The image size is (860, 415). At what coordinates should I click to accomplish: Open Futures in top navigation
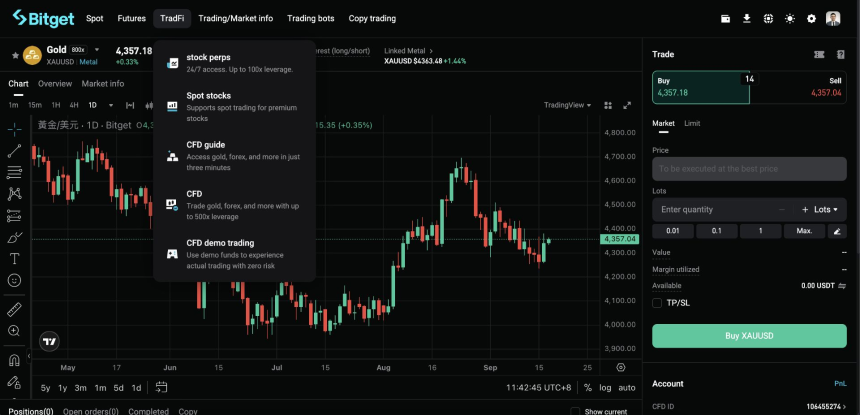132,18
